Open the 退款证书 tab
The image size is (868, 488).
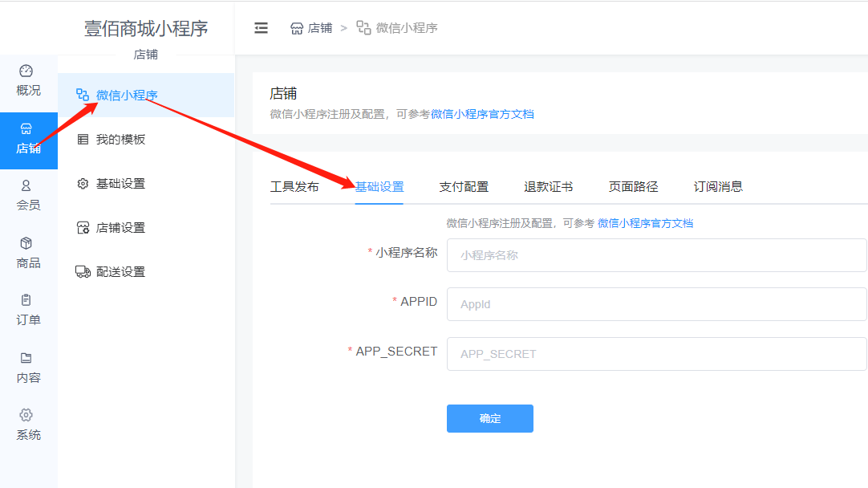tap(548, 187)
